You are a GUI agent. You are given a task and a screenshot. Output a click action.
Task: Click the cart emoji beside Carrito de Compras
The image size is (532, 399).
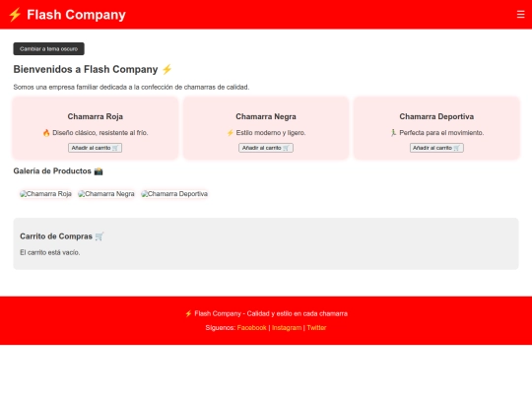click(x=100, y=236)
